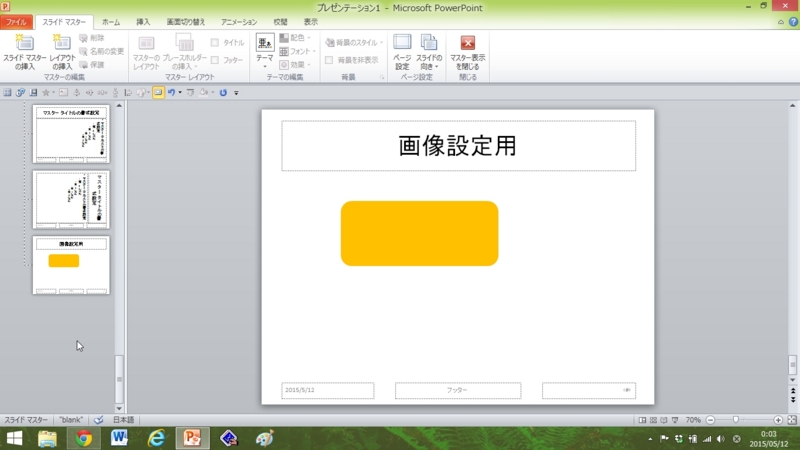The image size is (800, 450).
Task: Click the "blank" theme name in status bar
Action: tap(71, 420)
